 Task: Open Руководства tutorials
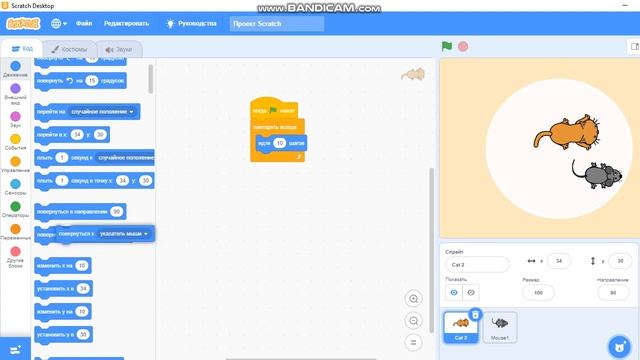click(x=191, y=24)
